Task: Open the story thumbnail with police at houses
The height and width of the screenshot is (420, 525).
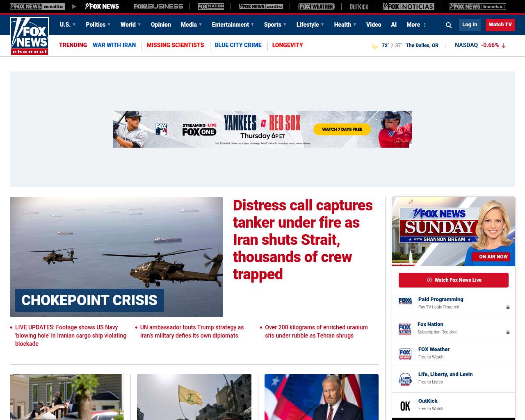Action: 67,397
